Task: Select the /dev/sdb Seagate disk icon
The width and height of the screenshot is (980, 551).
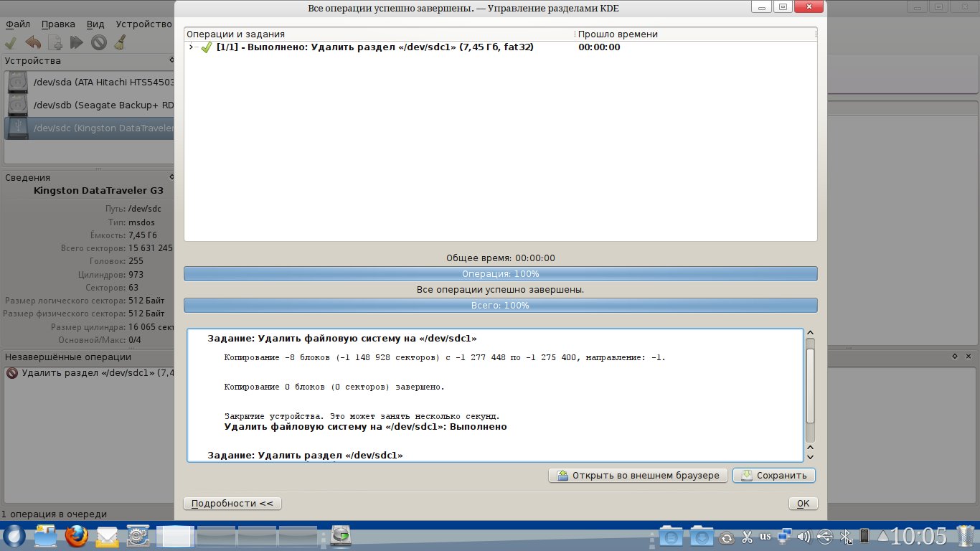Action: (x=17, y=105)
